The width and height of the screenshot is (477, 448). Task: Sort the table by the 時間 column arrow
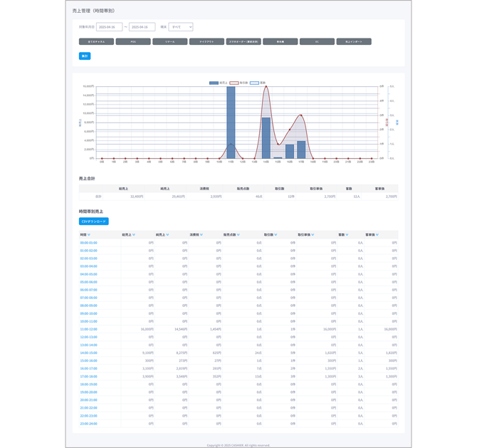(89, 234)
